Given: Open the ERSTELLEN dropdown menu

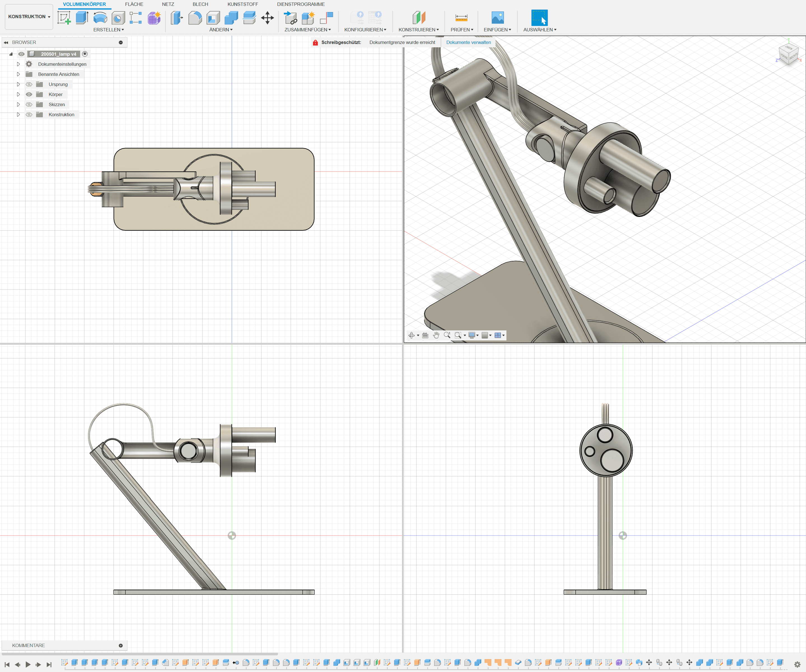Looking at the screenshot, I should point(109,30).
